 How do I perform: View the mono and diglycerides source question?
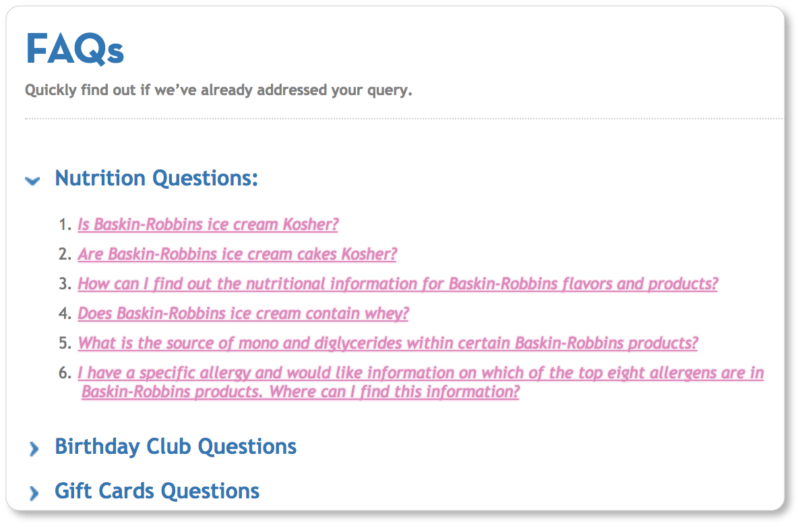[x=387, y=343]
